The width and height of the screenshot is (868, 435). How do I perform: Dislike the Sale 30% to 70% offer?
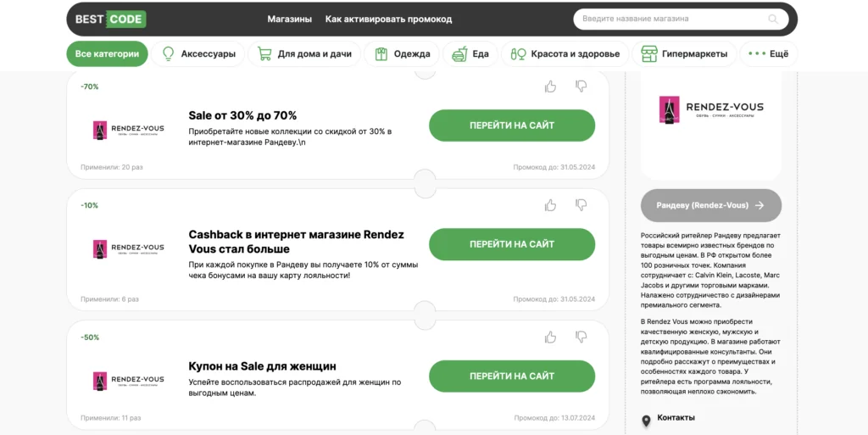coord(581,86)
